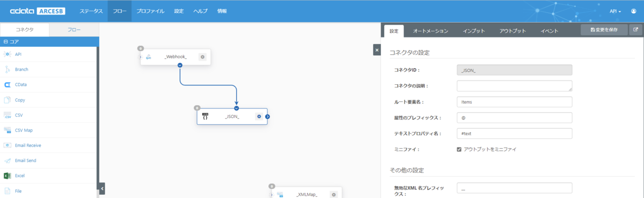Viewport: 644px width, 198px height.
Task: Click the CData ArcESB logo
Action: point(38,11)
